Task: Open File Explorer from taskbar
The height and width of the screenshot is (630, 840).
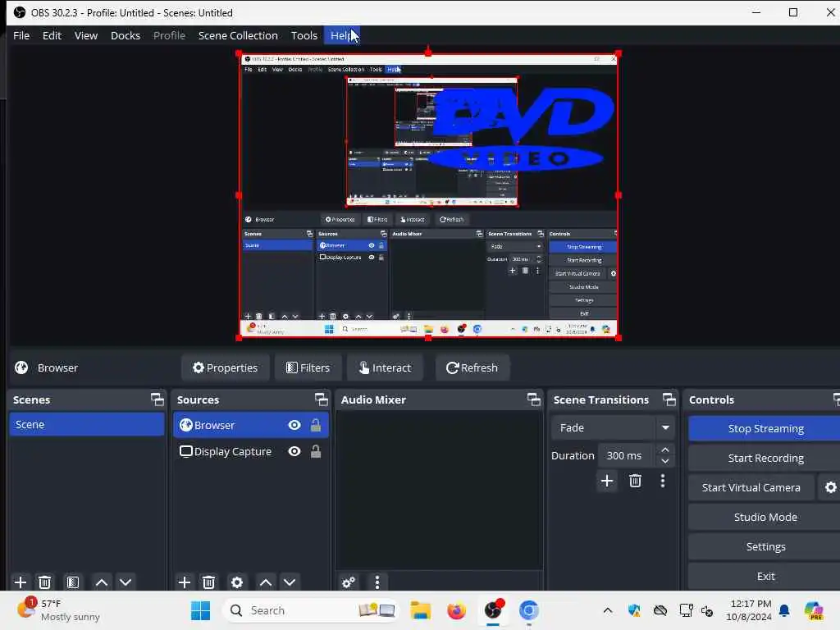Action: [421, 610]
